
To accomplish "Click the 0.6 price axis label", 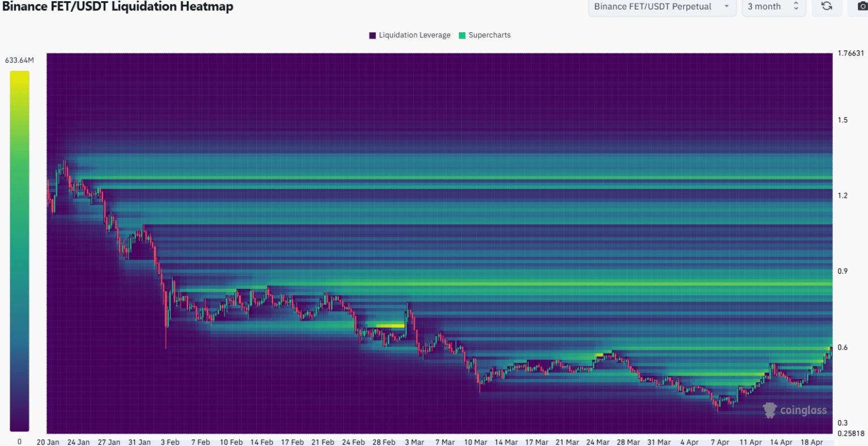I will point(843,347).
